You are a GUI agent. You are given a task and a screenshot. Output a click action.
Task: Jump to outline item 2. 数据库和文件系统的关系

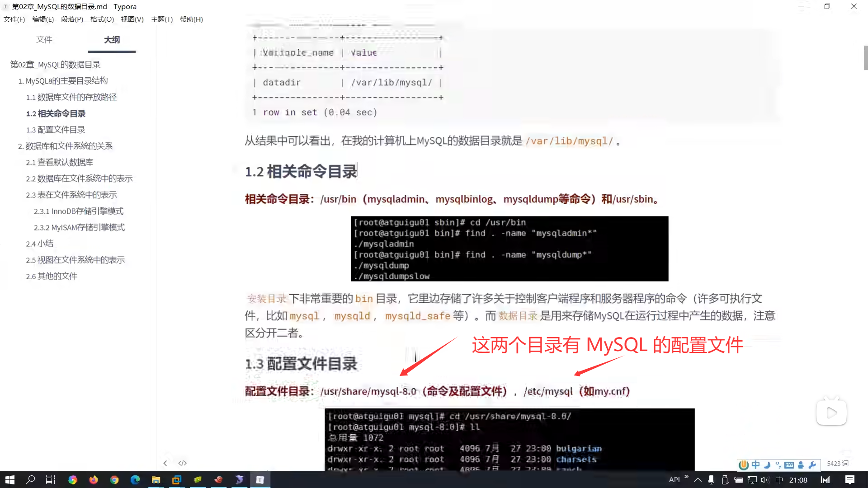coord(66,146)
